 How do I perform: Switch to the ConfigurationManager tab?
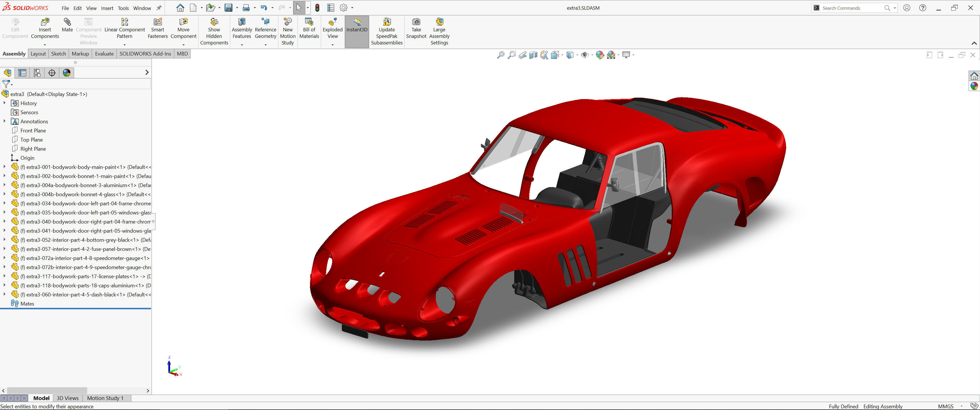[x=37, y=73]
